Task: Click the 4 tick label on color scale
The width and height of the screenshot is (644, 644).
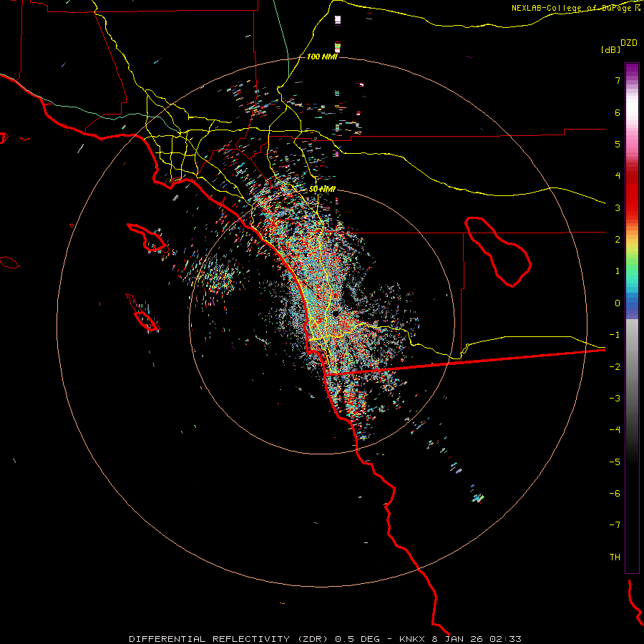Action: click(618, 176)
